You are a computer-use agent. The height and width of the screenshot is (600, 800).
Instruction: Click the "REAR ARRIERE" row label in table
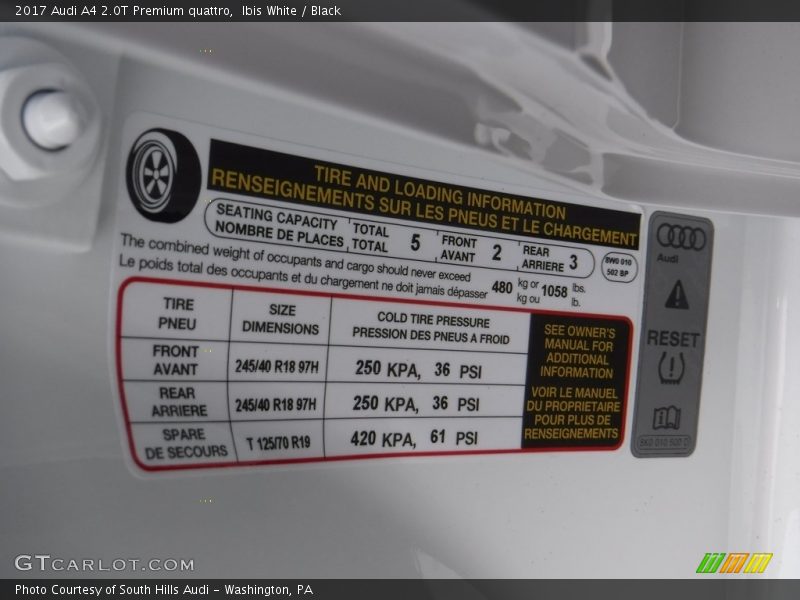179,402
